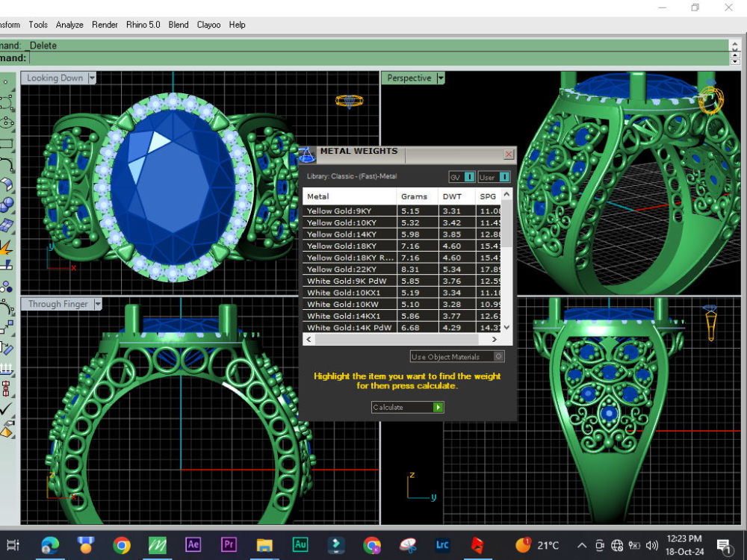Select the White Gold:9K PdW row
The width and height of the screenshot is (747, 560).
[402, 281]
